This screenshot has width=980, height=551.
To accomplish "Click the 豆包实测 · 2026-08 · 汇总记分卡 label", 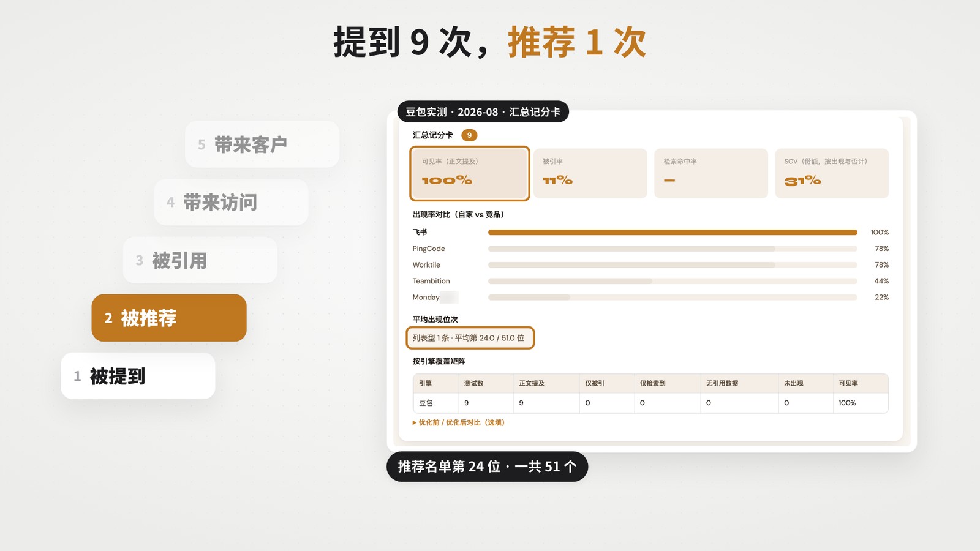I will click(x=483, y=112).
